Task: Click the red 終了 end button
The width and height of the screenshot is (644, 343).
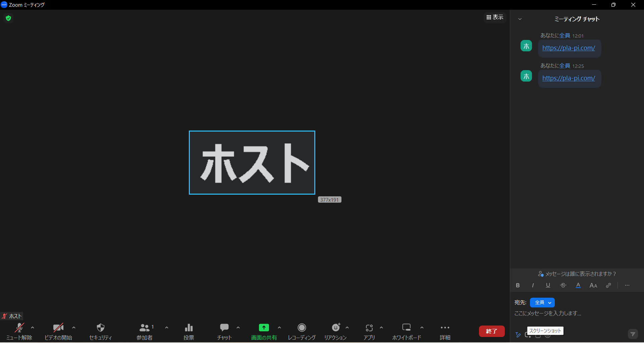Action: pyautogui.click(x=491, y=331)
